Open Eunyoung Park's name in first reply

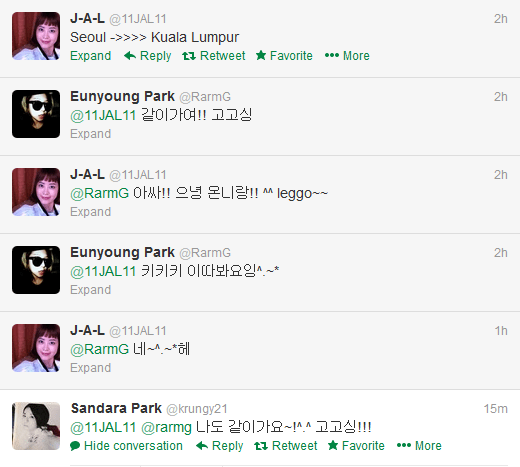coord(122,96)
